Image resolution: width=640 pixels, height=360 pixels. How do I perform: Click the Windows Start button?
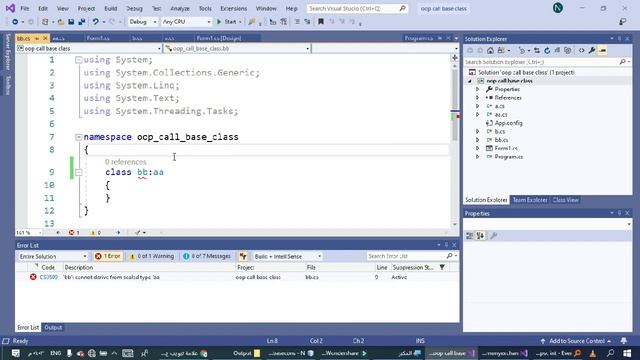pos(627,353)
